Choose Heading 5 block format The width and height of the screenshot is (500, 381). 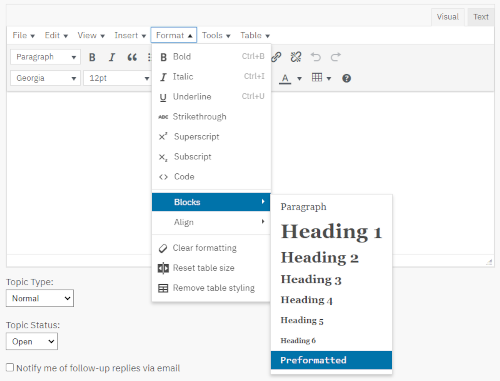(x=331, y=320)
